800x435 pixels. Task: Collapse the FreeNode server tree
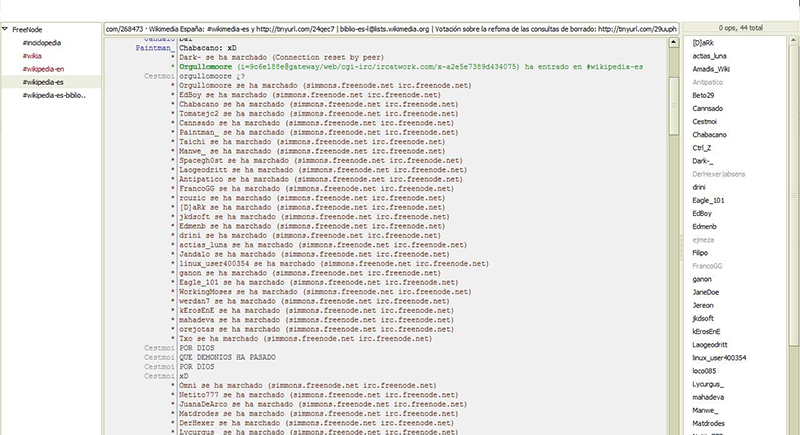(x=7, y=31)
